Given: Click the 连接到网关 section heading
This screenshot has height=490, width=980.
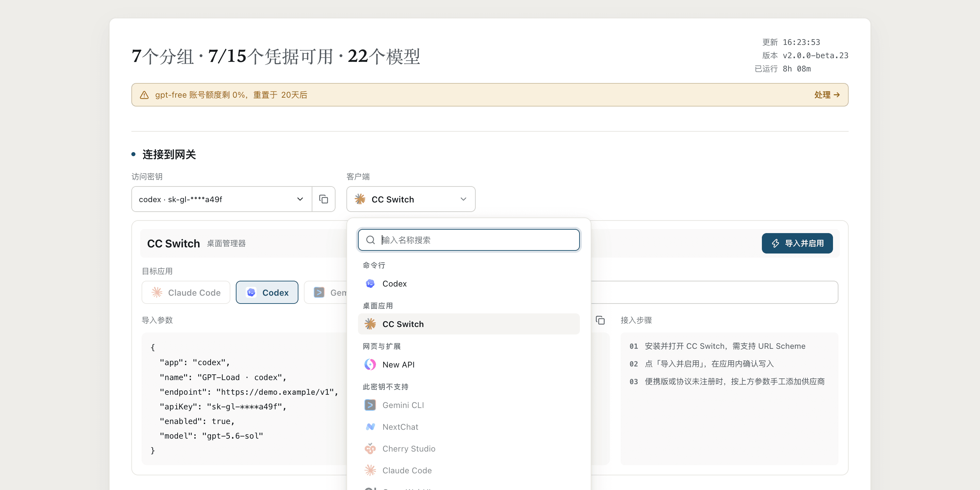Looking at the screenshot, I should click(169, 154).
